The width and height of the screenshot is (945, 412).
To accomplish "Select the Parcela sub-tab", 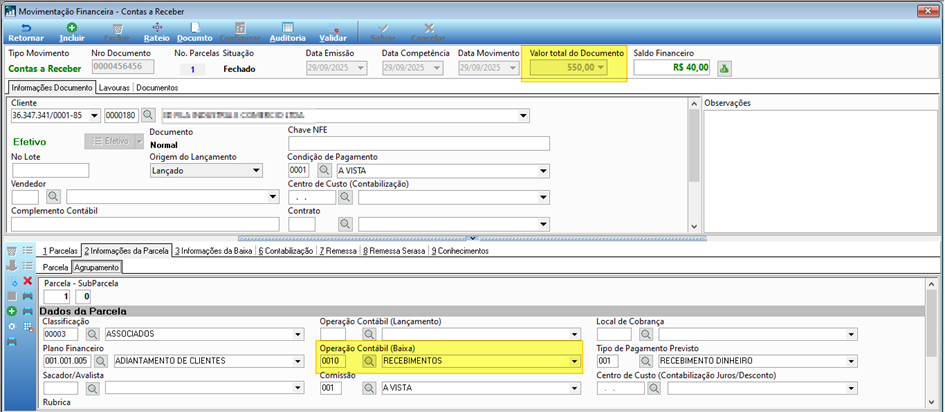I will tap(55, 267).
